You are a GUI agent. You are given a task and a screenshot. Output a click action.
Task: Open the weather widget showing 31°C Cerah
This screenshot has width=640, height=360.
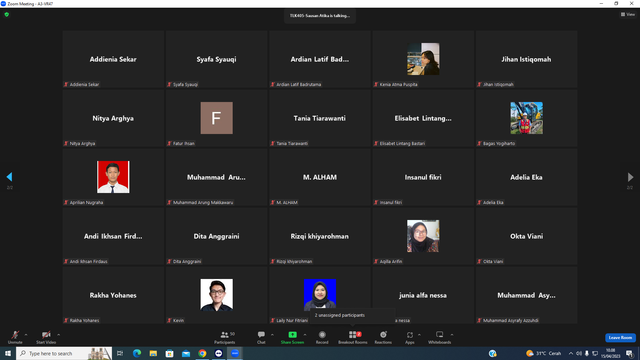543,353
